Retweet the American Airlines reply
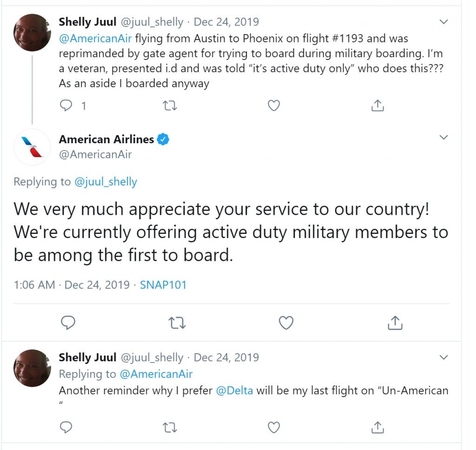This screenshot has height=450, width=476. pyautogui.click(x=177, y=323)
